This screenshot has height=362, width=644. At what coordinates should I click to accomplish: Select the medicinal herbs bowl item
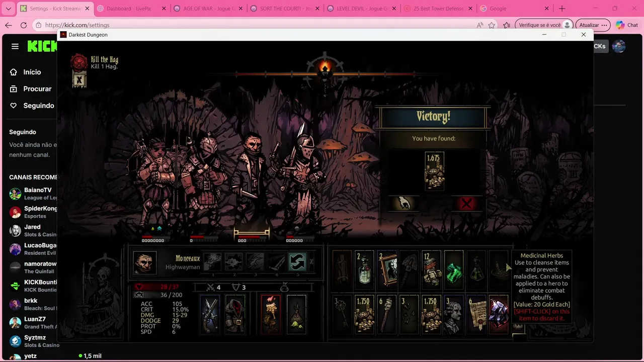[499, 270]
